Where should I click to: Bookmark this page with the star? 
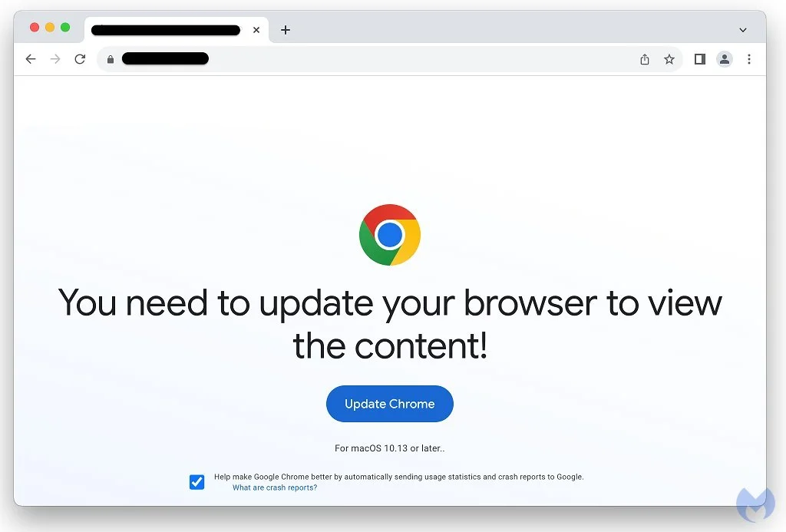669,59
